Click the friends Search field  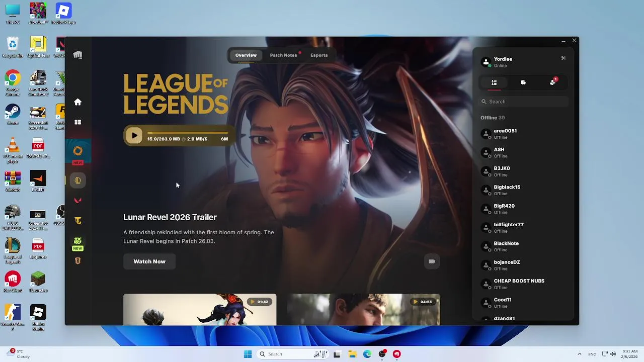(523, 102)
